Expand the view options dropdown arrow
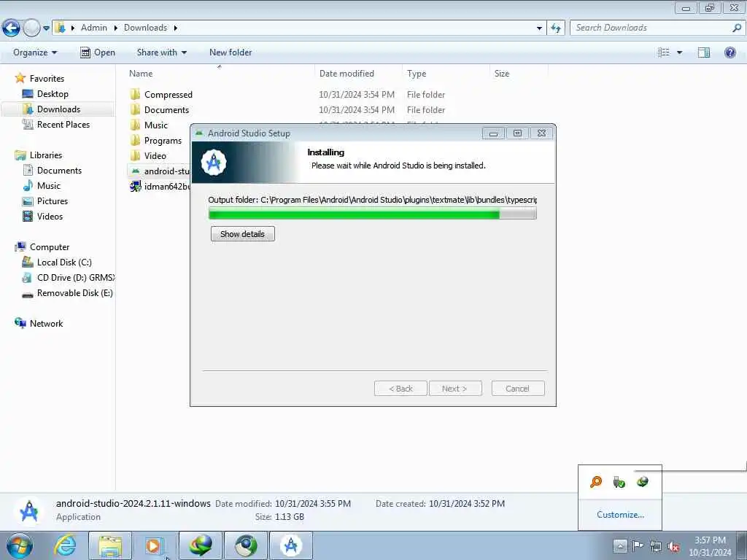Screen dimensions: 747x560 (x=679, y=52)
